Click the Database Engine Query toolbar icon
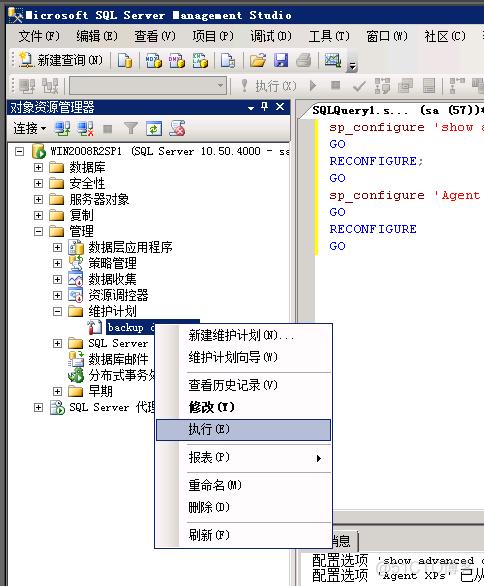Image resolution: width=484 pixels, height=586 pixels. [125, 60]
